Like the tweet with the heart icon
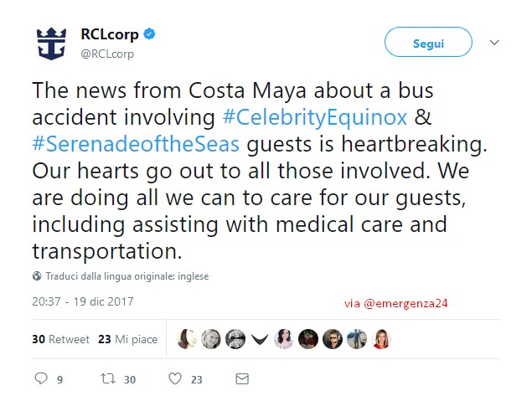The image size is (532, 396). [x=175, y=378]
